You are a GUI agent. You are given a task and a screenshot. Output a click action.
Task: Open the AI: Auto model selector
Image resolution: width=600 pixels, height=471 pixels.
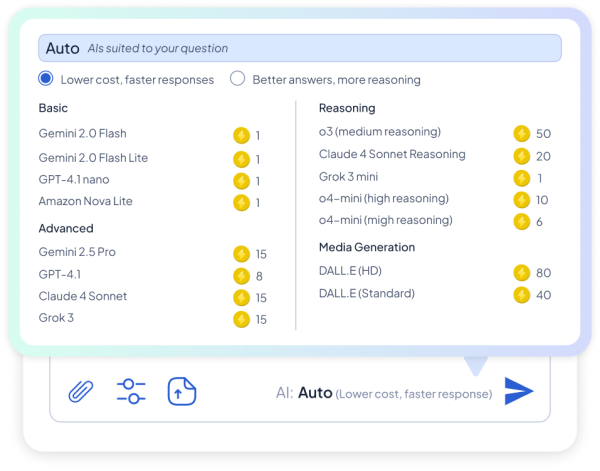click(x=384, y=393)
